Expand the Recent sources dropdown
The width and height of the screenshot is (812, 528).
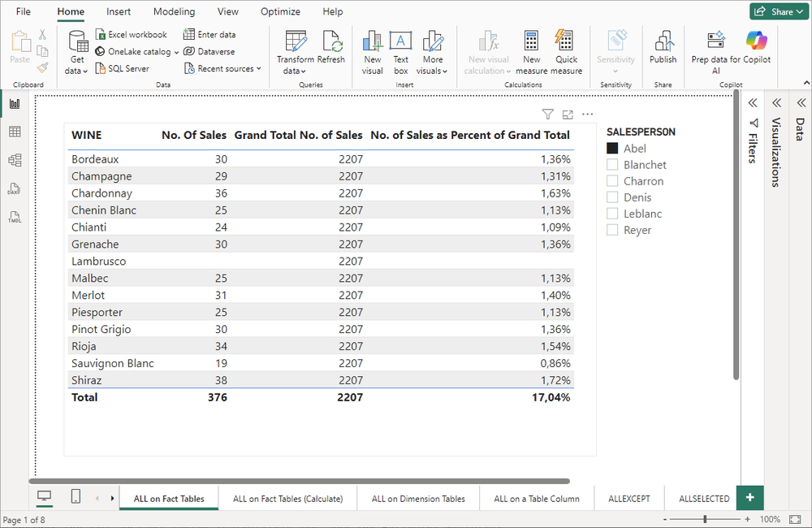[x=258, y=68]
